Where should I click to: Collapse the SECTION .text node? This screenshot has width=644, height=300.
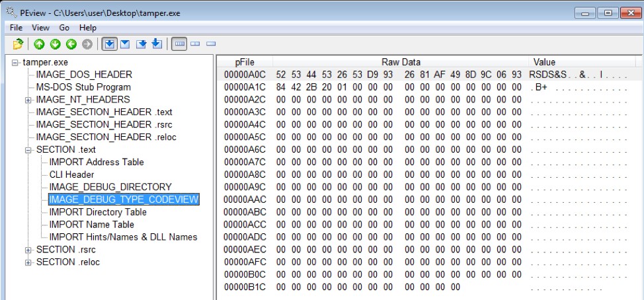tap(28, 150)
